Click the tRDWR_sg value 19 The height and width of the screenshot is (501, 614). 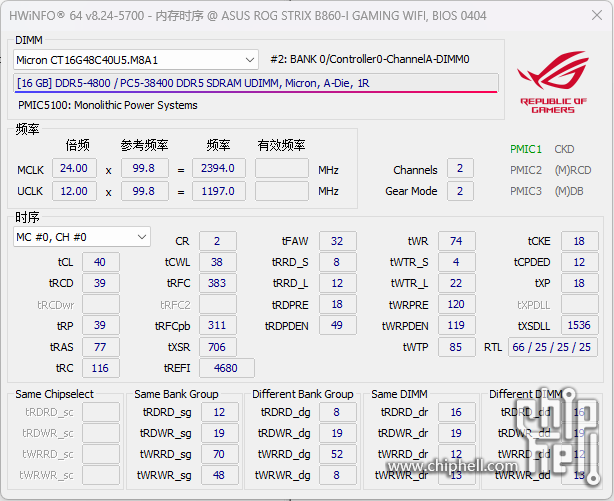pyautogui.click(x=220, y=433)
